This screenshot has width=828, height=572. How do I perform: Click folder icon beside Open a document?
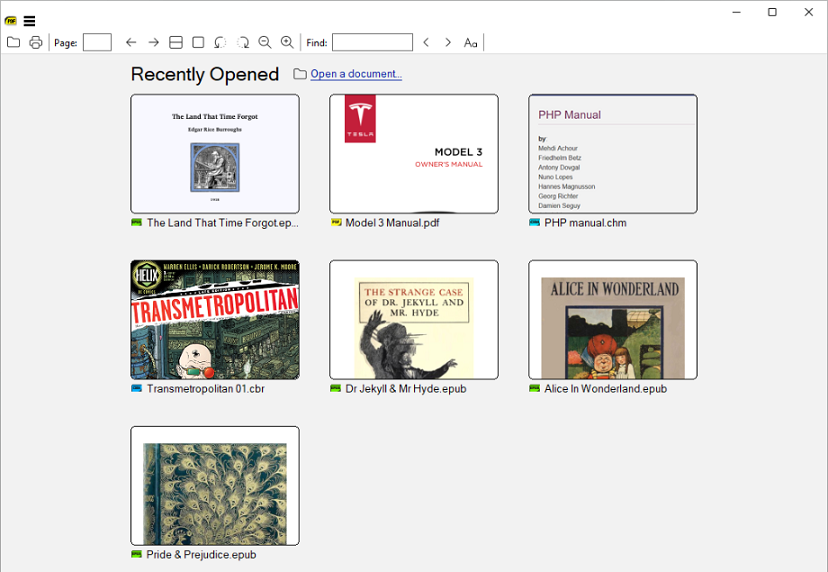300,74
